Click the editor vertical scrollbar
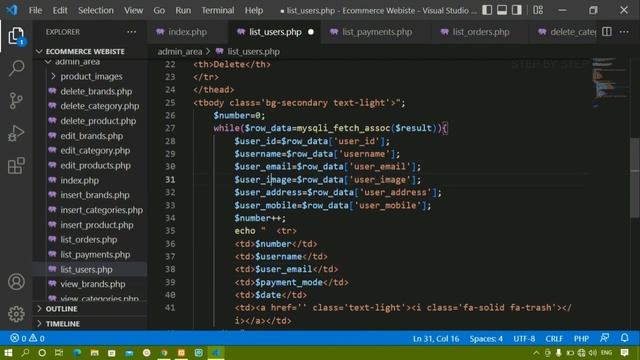Image resolution: width=640 pixels, height=360 pixels. pyautogui.click(x=635, y=178)
